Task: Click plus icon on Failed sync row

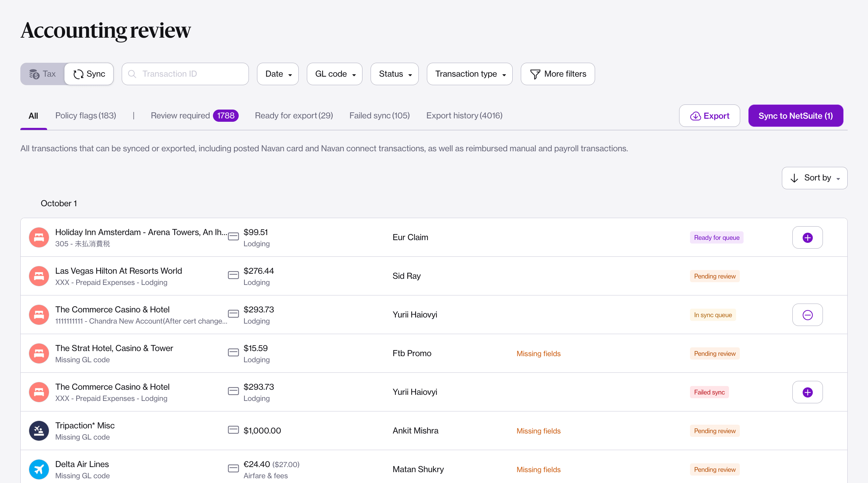Action: coord(807,392)
